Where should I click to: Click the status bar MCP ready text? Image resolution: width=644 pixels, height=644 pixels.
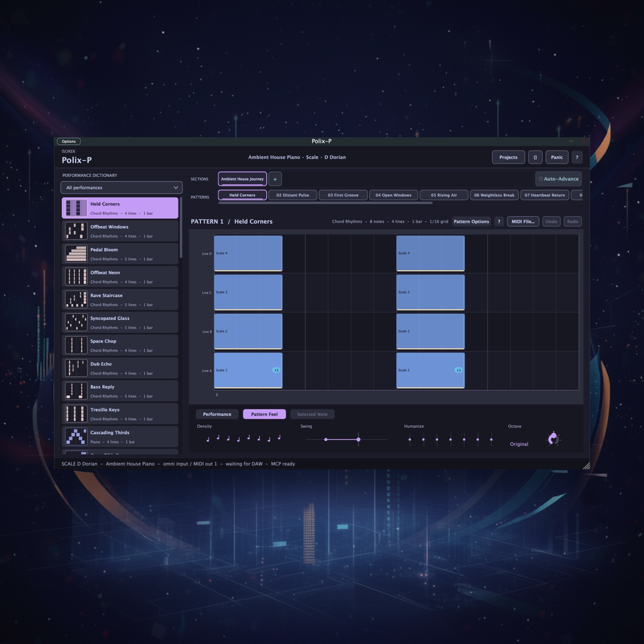283,464
